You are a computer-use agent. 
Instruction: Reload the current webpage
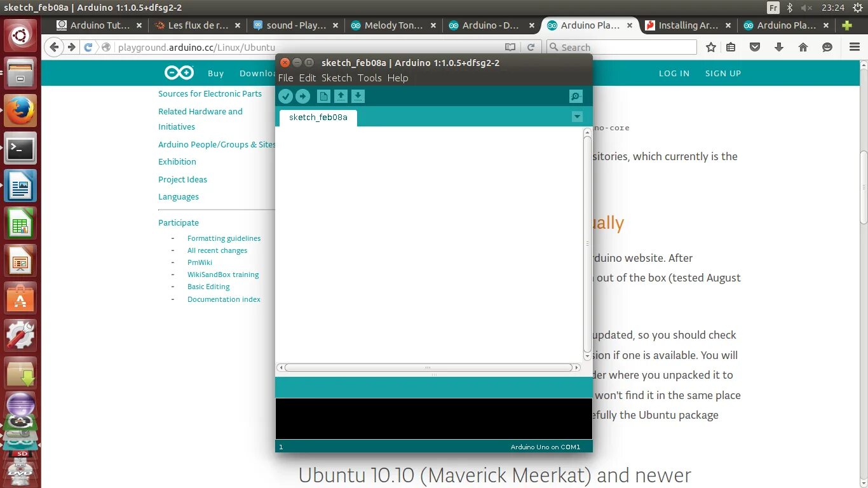tap(531, 47)
